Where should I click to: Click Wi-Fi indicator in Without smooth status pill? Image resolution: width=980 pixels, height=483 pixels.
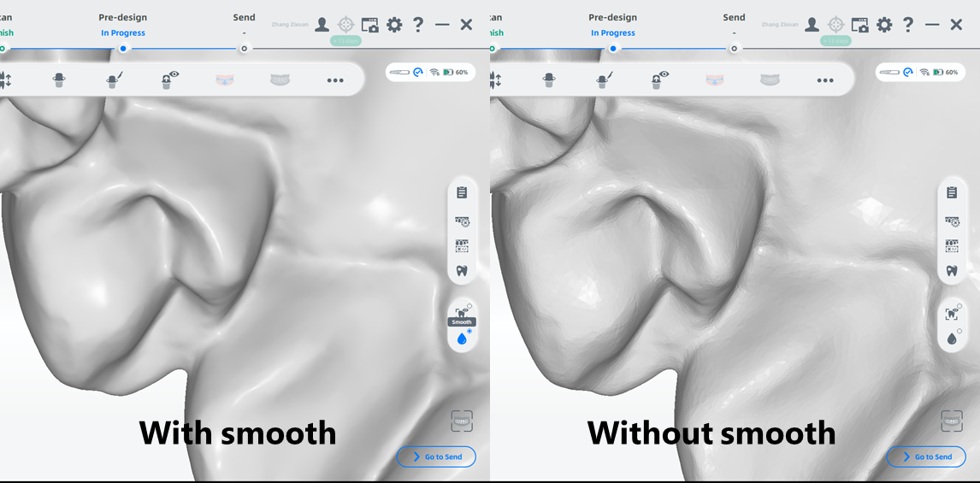924,73
